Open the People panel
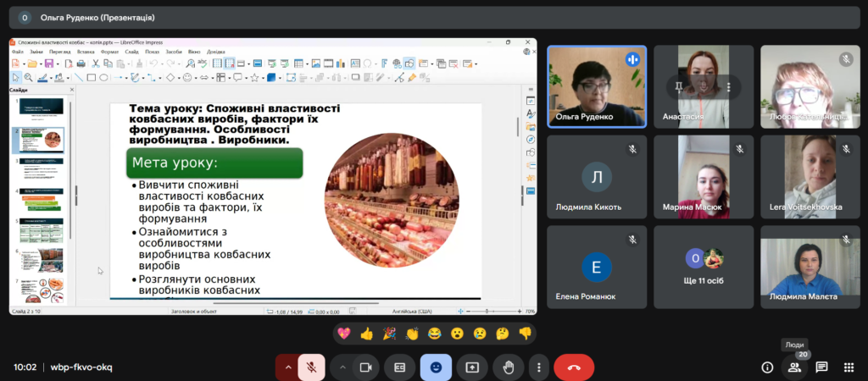868x381 pixels. (794, 367)
